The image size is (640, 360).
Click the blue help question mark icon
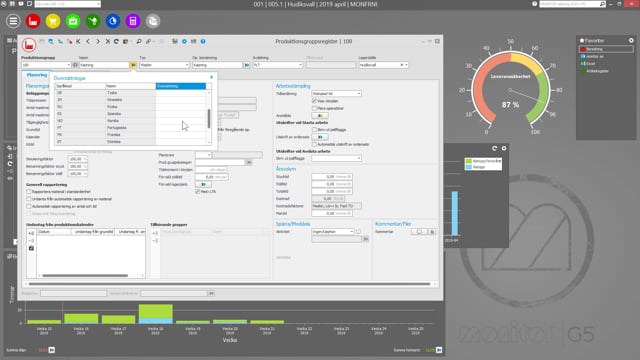(203, 42)
